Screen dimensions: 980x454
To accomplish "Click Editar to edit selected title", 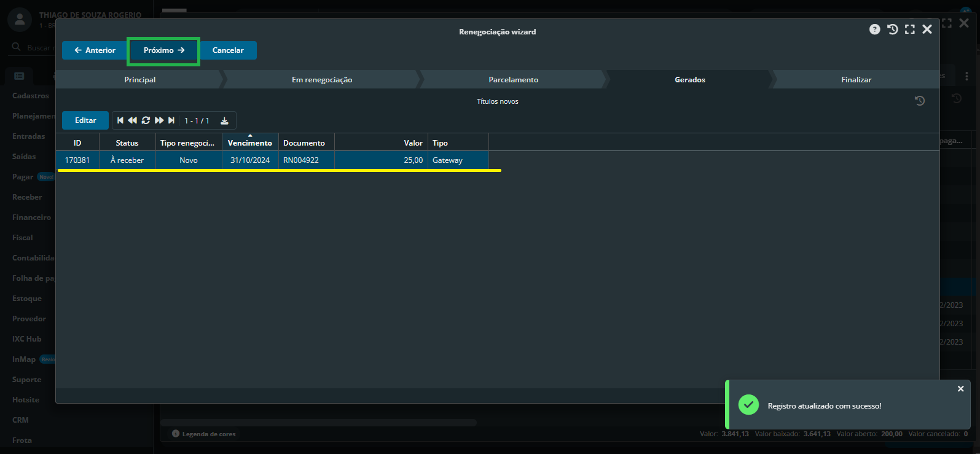I will 85,120.
